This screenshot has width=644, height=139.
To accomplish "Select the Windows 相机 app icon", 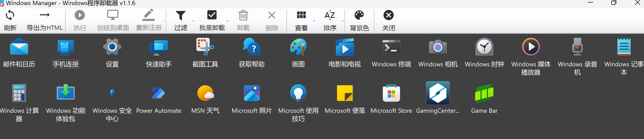I will click(x=438, y=47).
